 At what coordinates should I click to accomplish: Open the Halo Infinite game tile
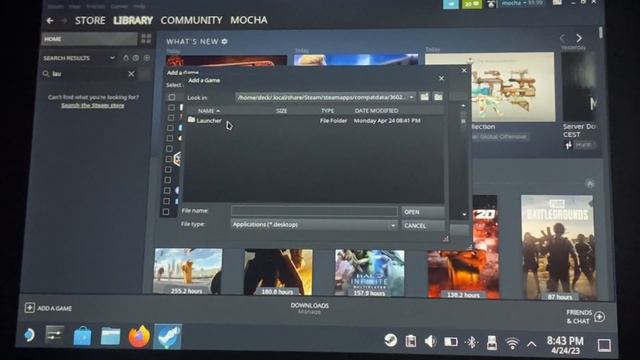370,273
